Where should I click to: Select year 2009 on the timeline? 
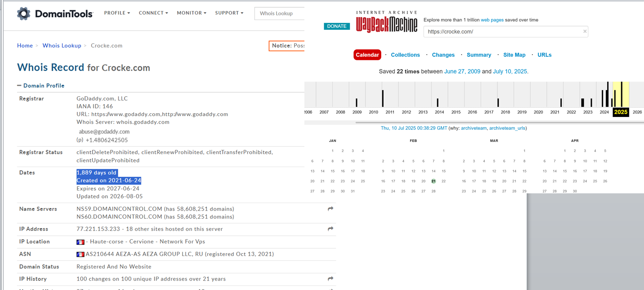357,112
